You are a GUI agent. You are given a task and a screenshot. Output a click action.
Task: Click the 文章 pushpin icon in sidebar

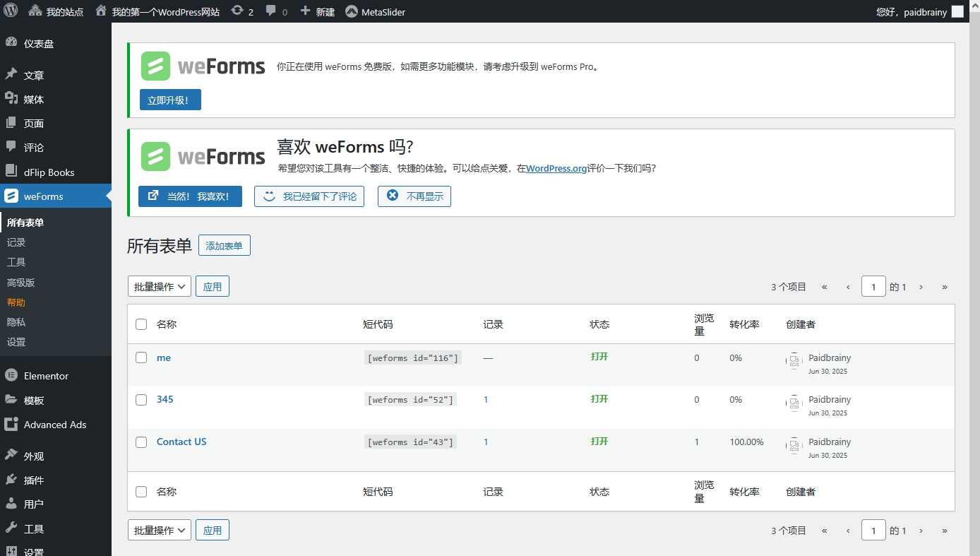tap(11, 74)
